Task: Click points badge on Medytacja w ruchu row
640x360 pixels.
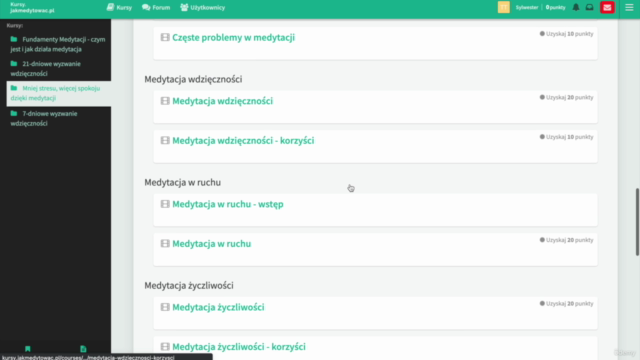Action: [566, 240]
